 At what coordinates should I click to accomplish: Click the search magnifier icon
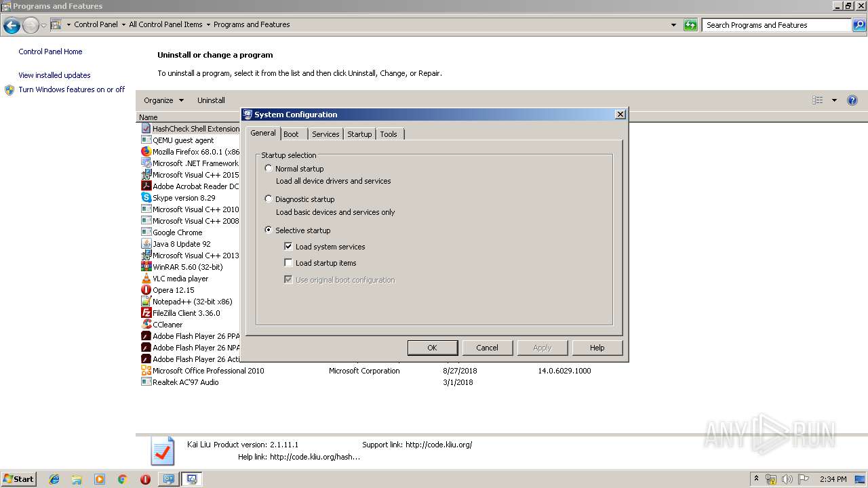(x=859, y=25)
